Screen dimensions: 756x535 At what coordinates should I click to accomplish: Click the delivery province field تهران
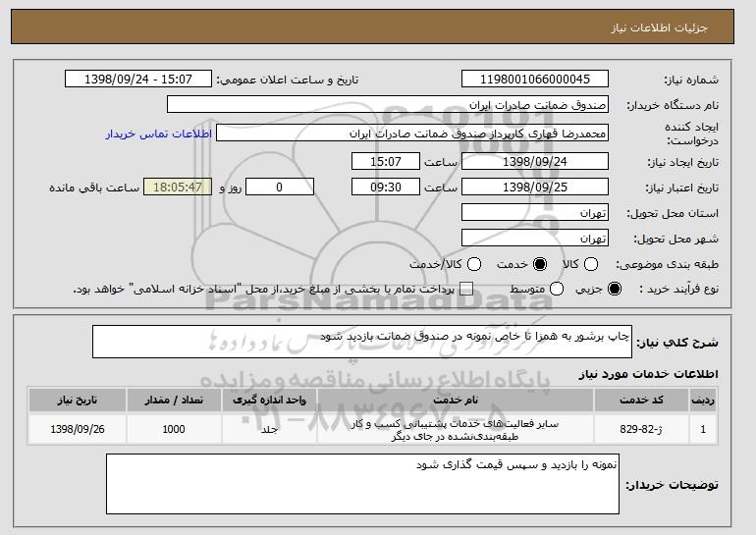click(x=535, y=213)
